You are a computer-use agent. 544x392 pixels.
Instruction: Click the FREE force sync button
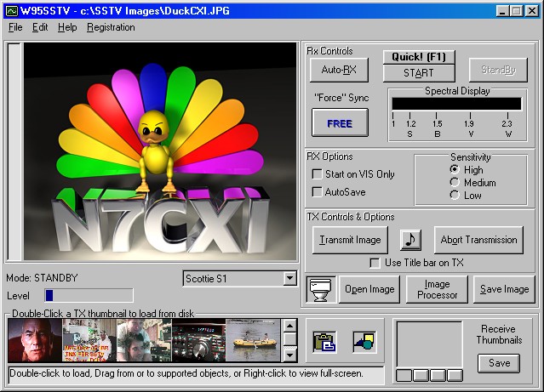(340, 123)
